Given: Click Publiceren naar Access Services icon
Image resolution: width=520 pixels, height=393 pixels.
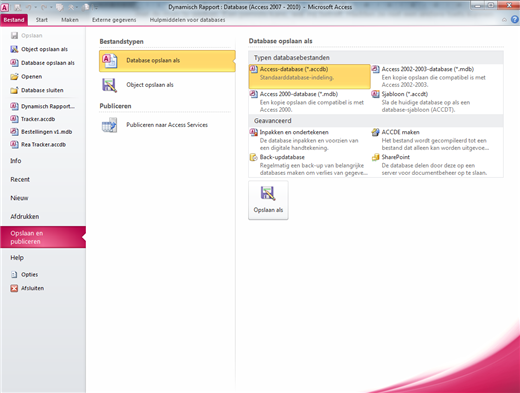Looking at the screenshot, I should 110,125.
